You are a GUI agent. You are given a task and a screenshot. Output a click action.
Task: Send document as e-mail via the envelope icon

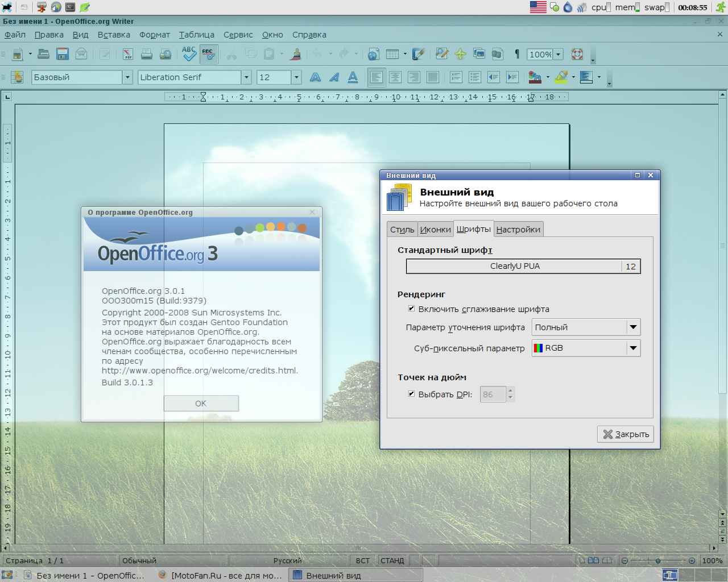[81, 54]
